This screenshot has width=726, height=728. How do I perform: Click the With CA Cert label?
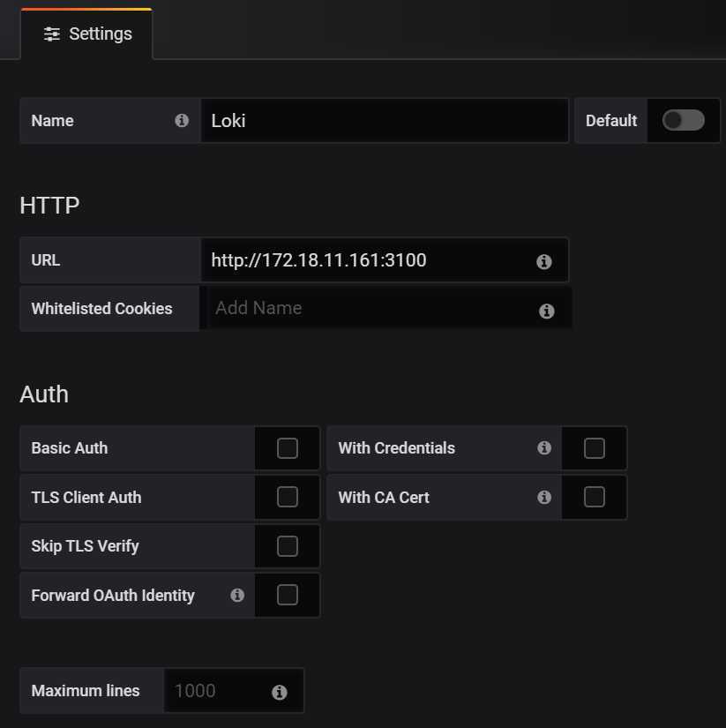point(384,498)
